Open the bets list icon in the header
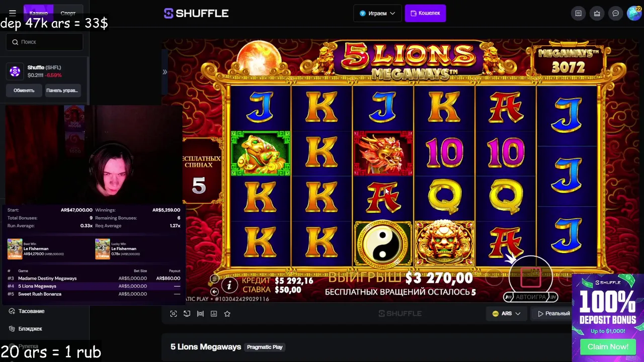 578,14
